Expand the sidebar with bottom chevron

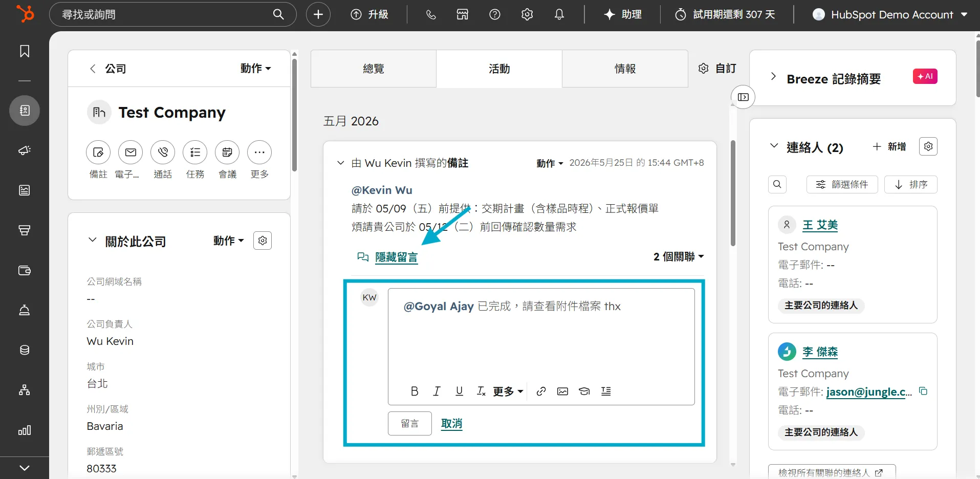(25, 468)
